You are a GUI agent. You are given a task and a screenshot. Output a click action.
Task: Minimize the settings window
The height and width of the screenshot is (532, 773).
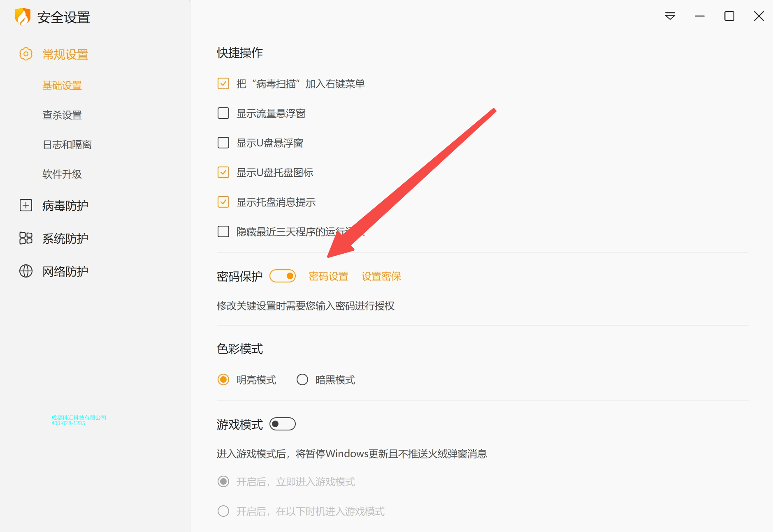point(700,16)
